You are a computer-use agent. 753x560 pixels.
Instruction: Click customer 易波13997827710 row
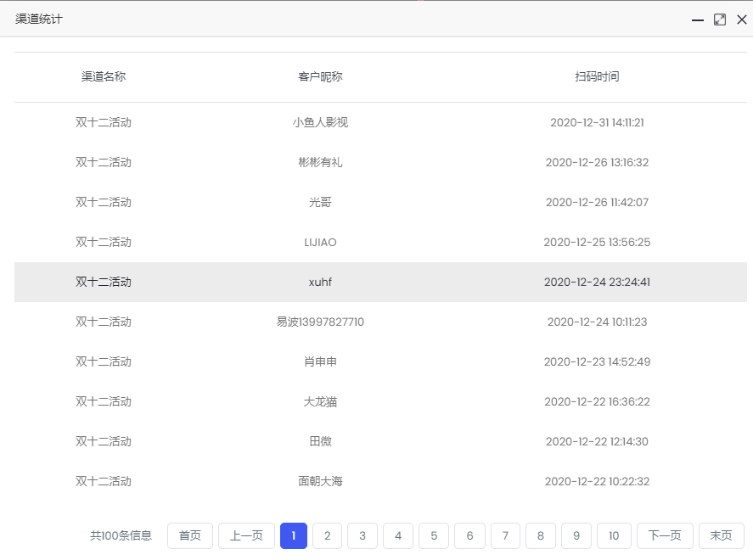click(320, 322)
